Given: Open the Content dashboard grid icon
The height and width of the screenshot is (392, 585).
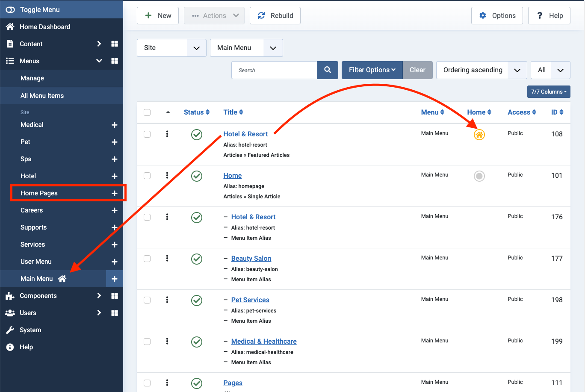Looking at the screenshot, I should coord(115,44).
